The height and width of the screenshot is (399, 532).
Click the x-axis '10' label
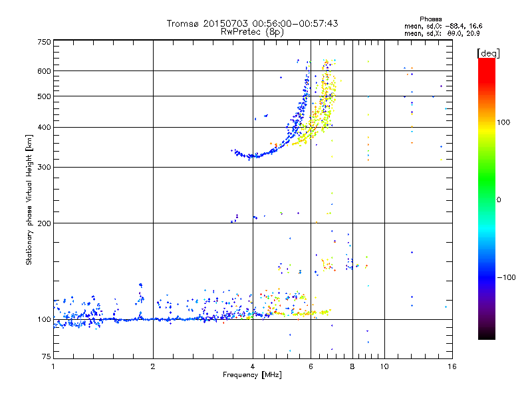(384, 366)
